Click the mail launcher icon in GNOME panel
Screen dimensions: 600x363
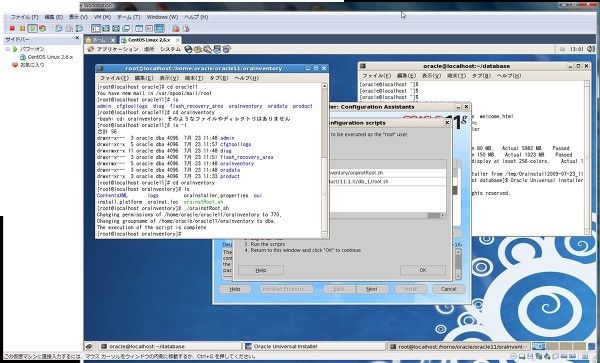[197, 49]
